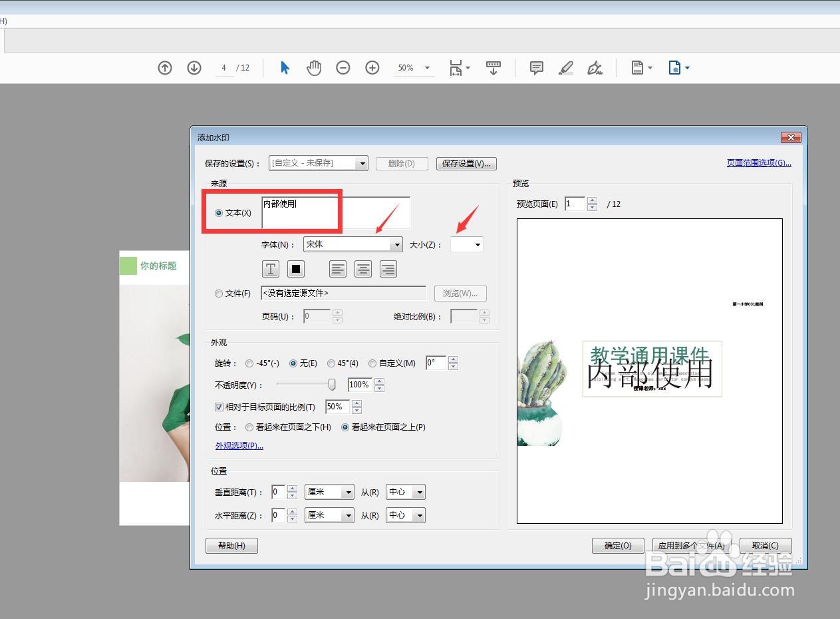Screen dimensions: 840x619
Task: Open the sign document pen tool
Action: 595,68
